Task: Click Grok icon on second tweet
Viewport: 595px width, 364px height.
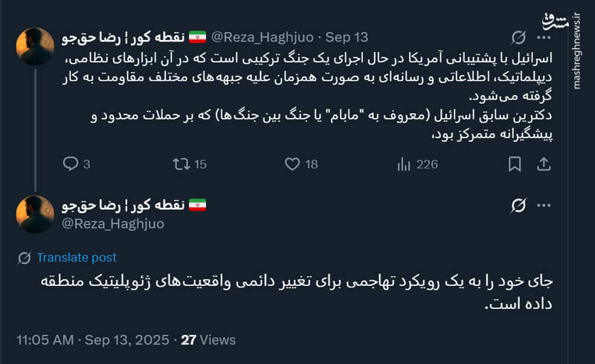Action: 518,206
